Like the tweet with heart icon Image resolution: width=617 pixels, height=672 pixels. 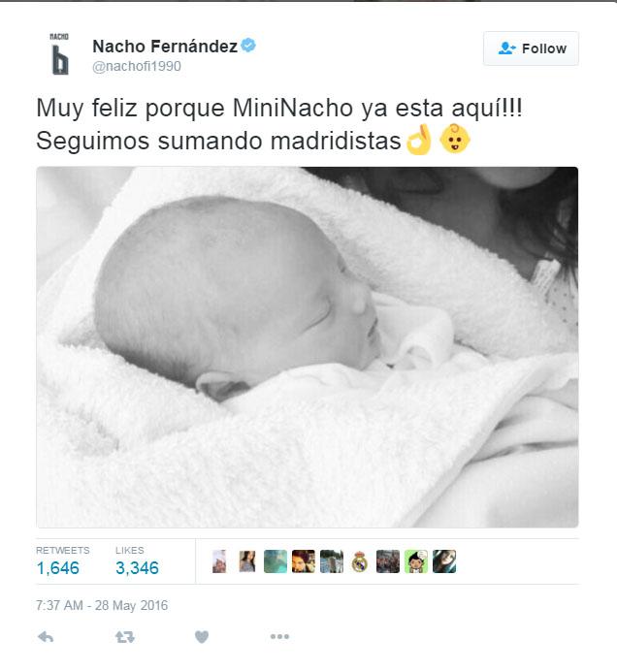click(x=202, y=637)
